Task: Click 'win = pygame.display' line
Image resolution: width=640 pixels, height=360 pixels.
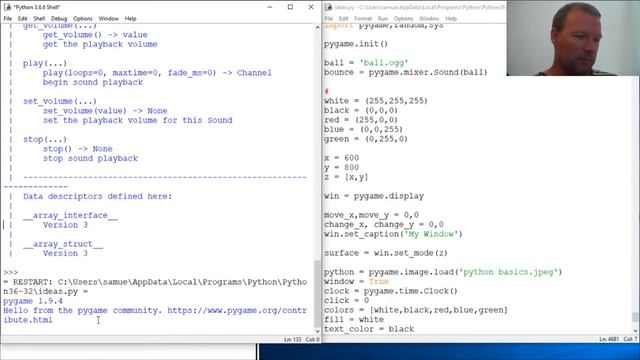Action: point(374,196)
